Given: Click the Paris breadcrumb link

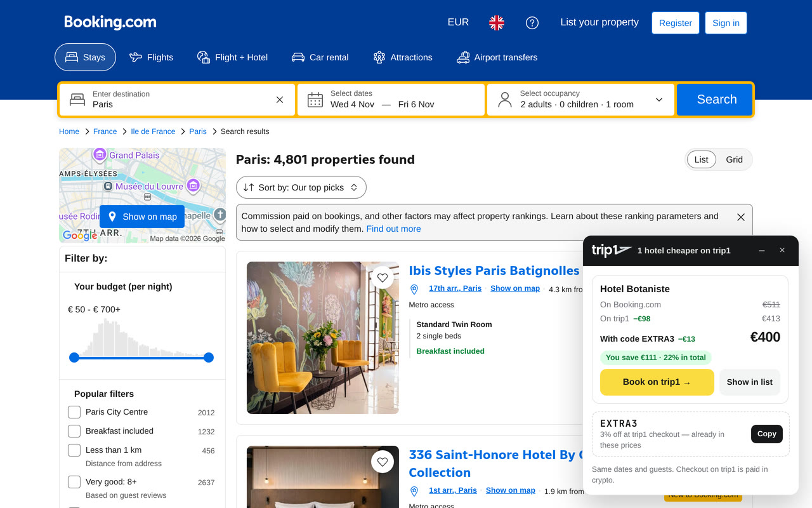Looking at the screenshot, I should point(198,131).
